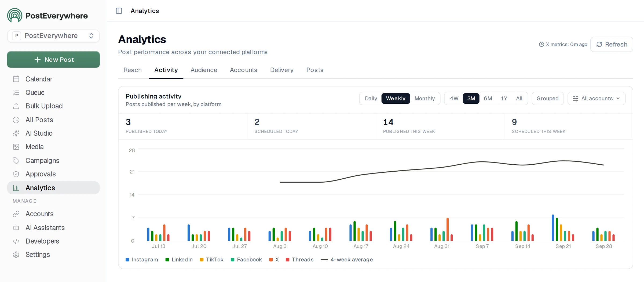Screen dimensions: 644x282
Task: Switch chart granularity to Daily
Action: coord(371,99)
